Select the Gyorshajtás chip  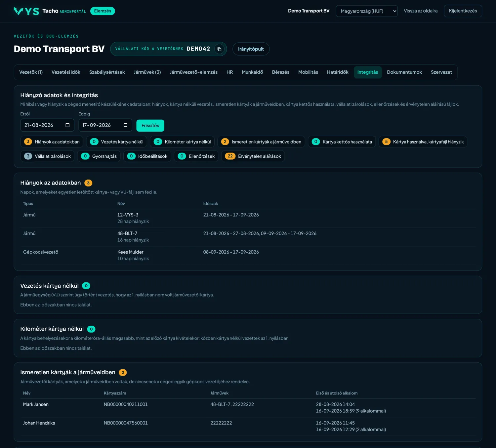(x=99, y=156)
